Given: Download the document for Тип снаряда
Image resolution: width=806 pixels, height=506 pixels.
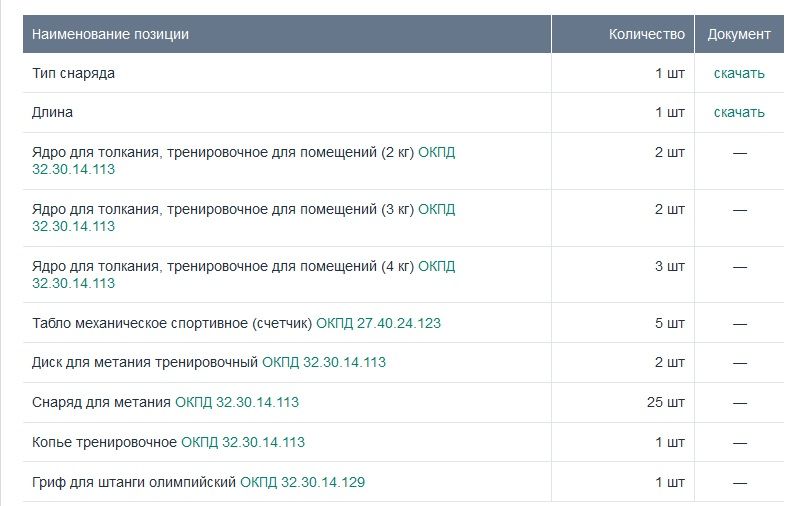Looking at the screenshot, I should coord(739,73).
